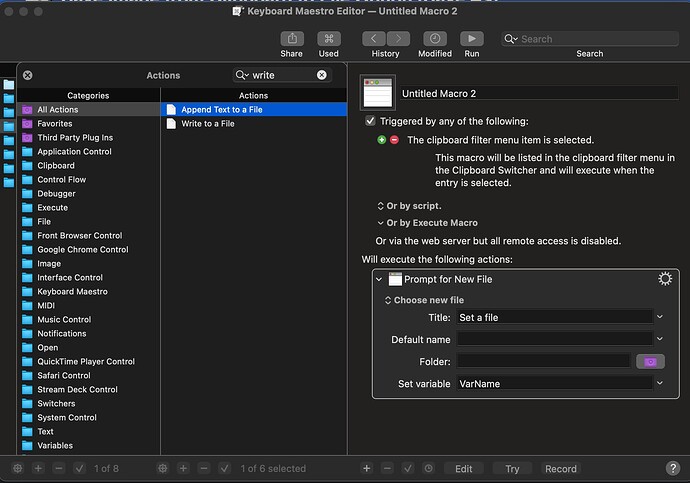Click the macro icon thumbnail
The height and width of the screenshot is (483, 690).
coord(378,92)
